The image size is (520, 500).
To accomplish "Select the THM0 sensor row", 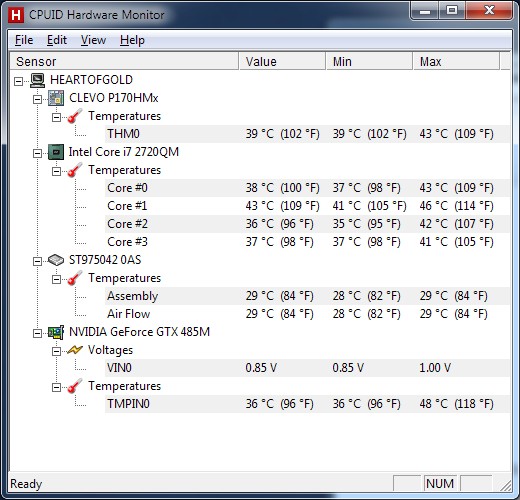I will click(x=307, y=134).
